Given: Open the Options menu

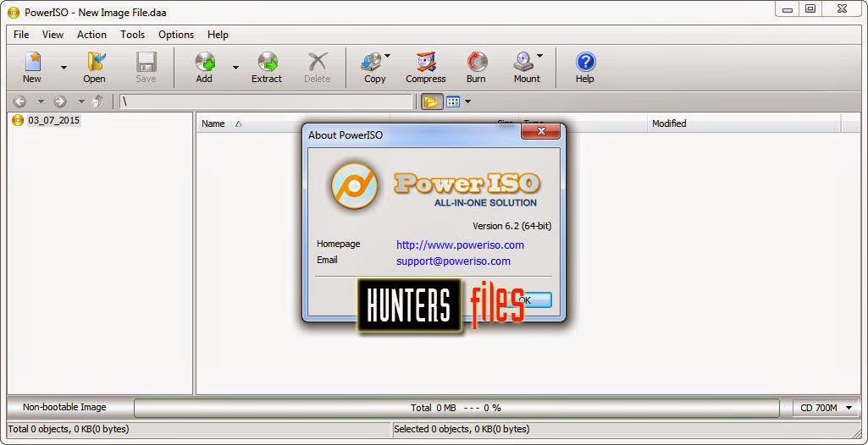Looking at the screenshot, I should tap(176, 35).
